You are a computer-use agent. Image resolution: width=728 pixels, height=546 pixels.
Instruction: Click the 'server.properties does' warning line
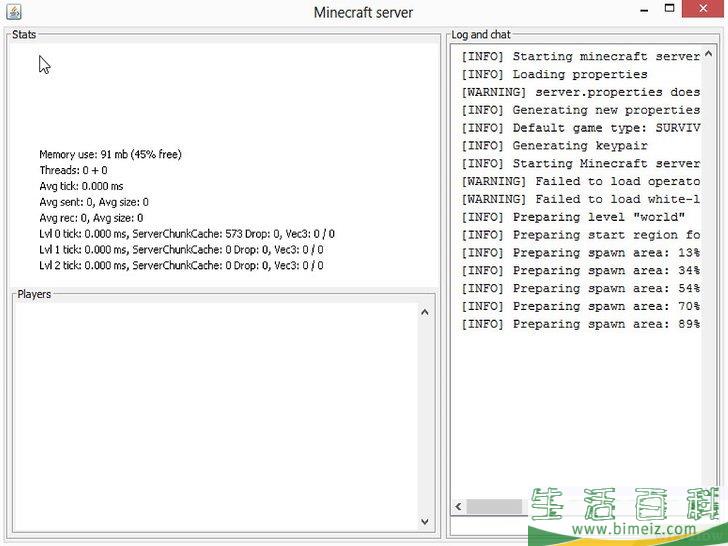tap(580, 92)
